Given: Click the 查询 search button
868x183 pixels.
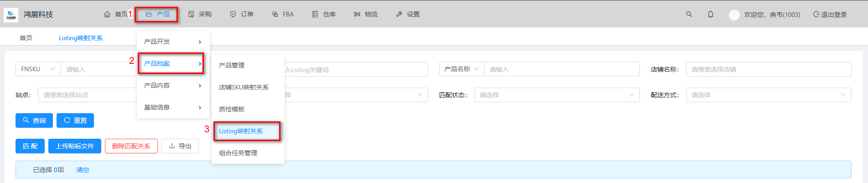Looking at the screenshot, I should (34, 120).
